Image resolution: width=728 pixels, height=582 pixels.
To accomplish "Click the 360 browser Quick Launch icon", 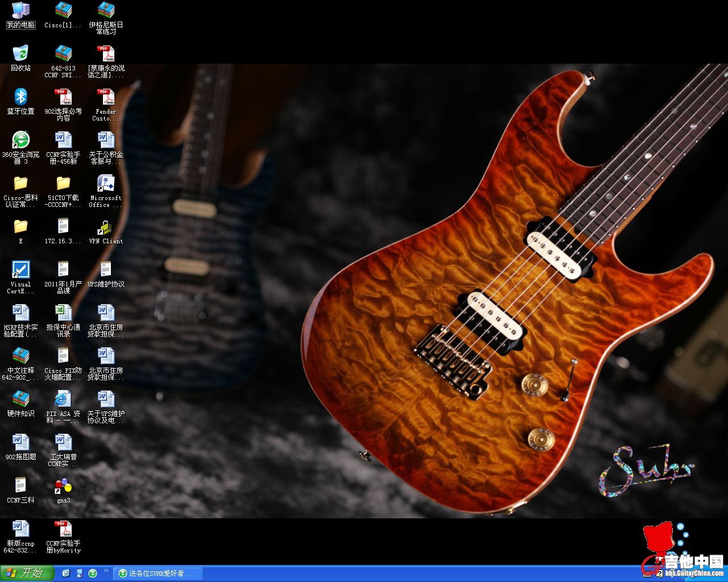I will tap(93, 573).
